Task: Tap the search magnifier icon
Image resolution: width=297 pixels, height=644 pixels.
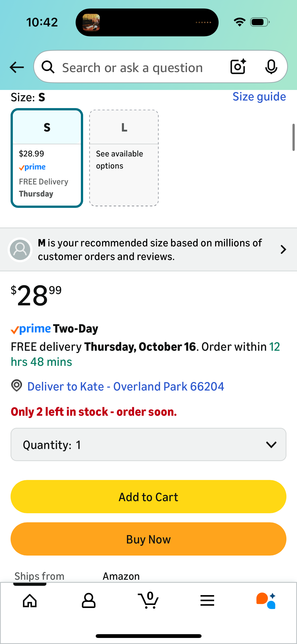Action: [48, 67]
